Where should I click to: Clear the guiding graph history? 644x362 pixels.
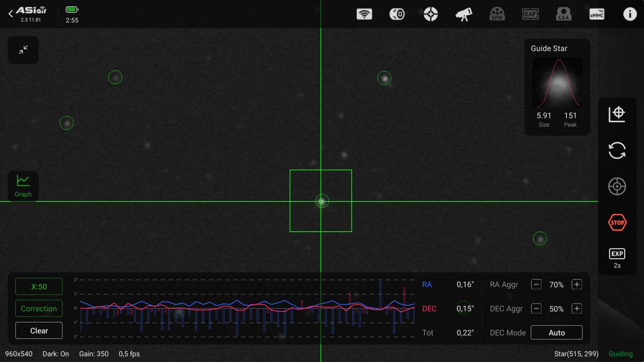point(39,331)
